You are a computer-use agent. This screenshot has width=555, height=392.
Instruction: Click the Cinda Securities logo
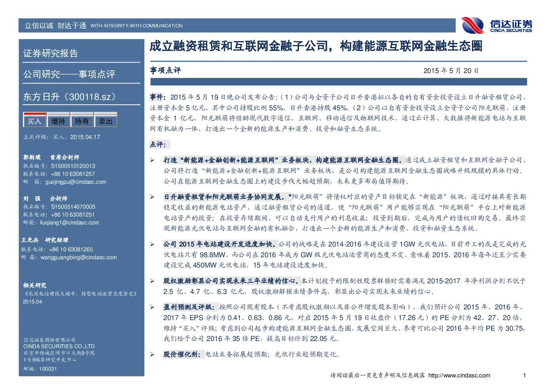coord(496,25)
